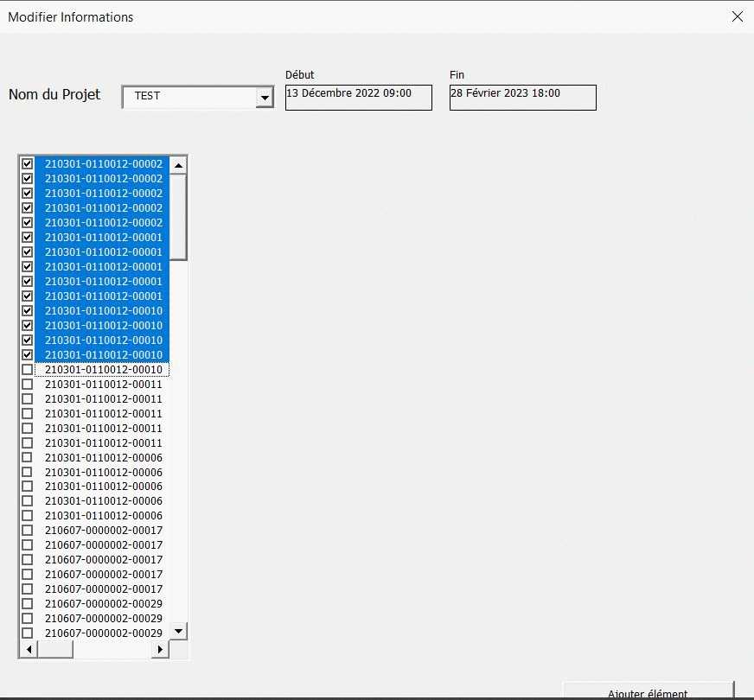This screenshot has width=754, height=700.
Task: Click the list's horizontal scrollbar thumb
Action: (55, 650)
